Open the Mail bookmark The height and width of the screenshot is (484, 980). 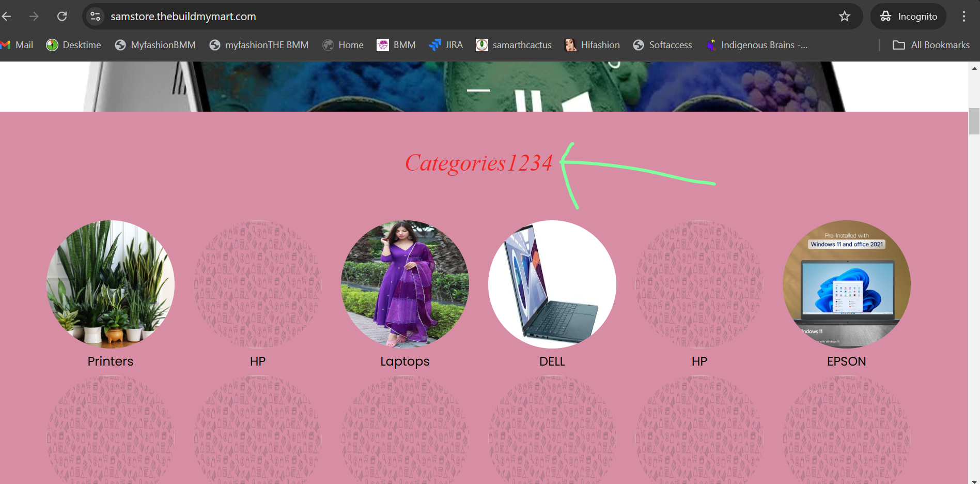pyautogui.click(x=17, y=45)
